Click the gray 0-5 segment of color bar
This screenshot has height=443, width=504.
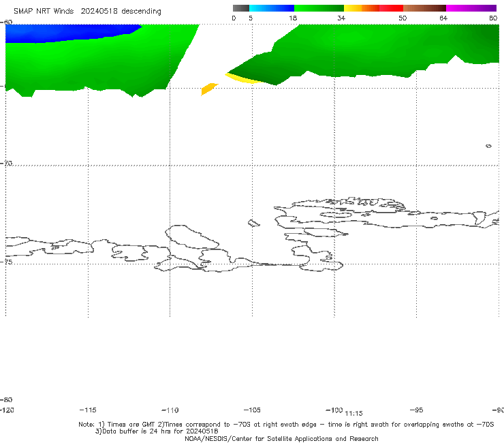[x=241, y=8]
